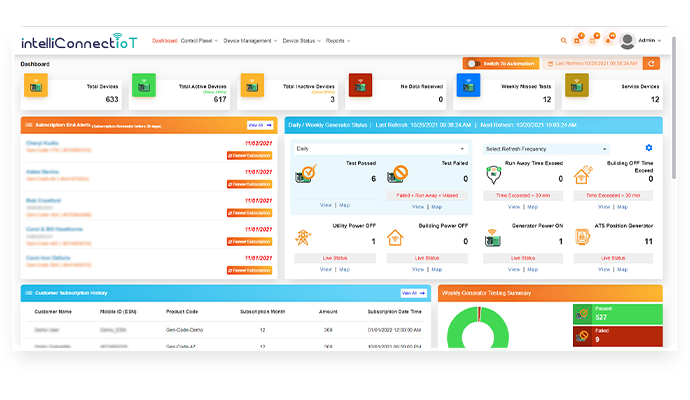
Task: Renew subscription for the 11/02/2021 alert
Action: click(250, 156)
